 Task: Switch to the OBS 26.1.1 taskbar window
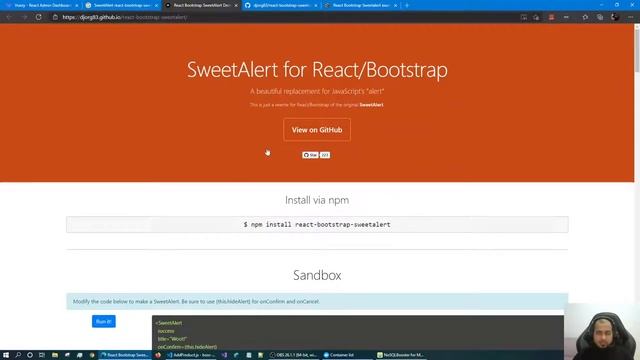click(293, 355)
